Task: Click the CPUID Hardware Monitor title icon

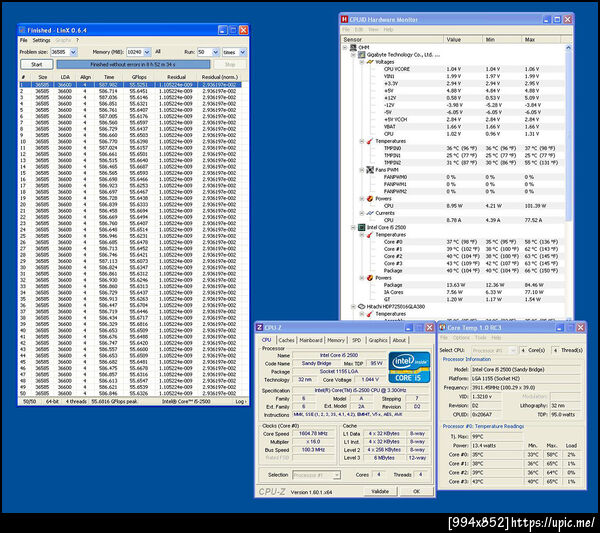Action: pos(344,19)
